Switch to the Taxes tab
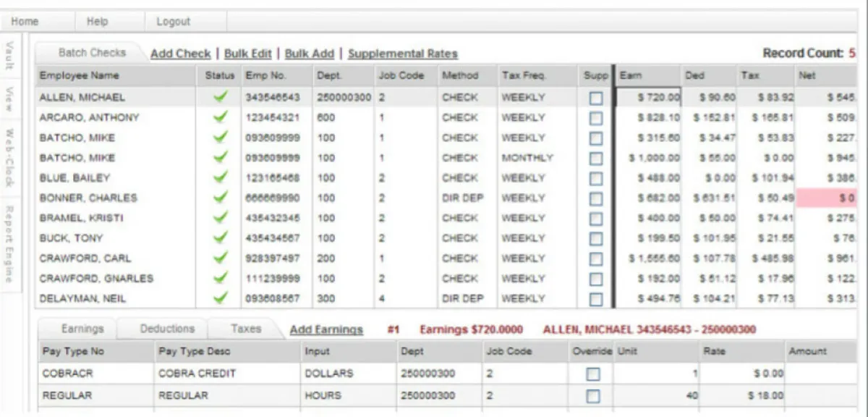Screen dimensions: 868x417 pyautogui.click(x=245, y=329)
